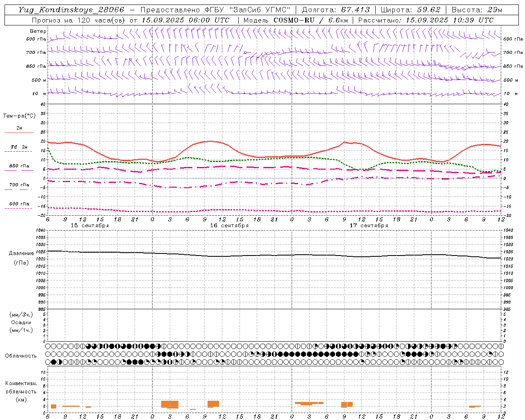525x420 pixels.
Task: Click the Долгота: 67.413 value
Action: pos(336,10)
